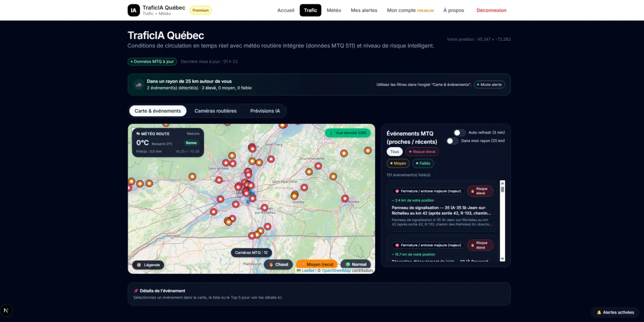The image size is (644, 322).
Task: Open the map Légende button
Action: pyautogui.click(x=148, y=265)
